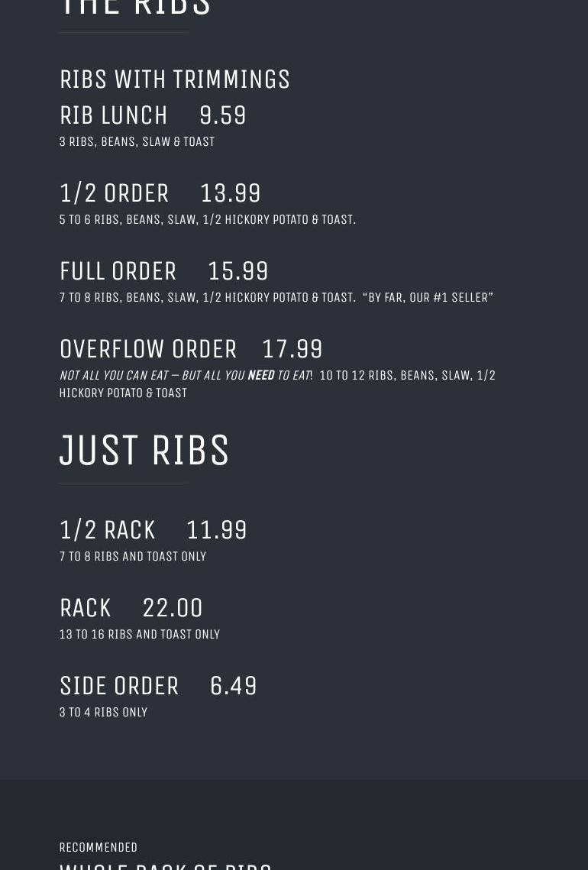Viewport: 588px width, 870px height.
Task: Click the '13 to 16 ribs and toast only' text
Action: [x=140, y=635]
